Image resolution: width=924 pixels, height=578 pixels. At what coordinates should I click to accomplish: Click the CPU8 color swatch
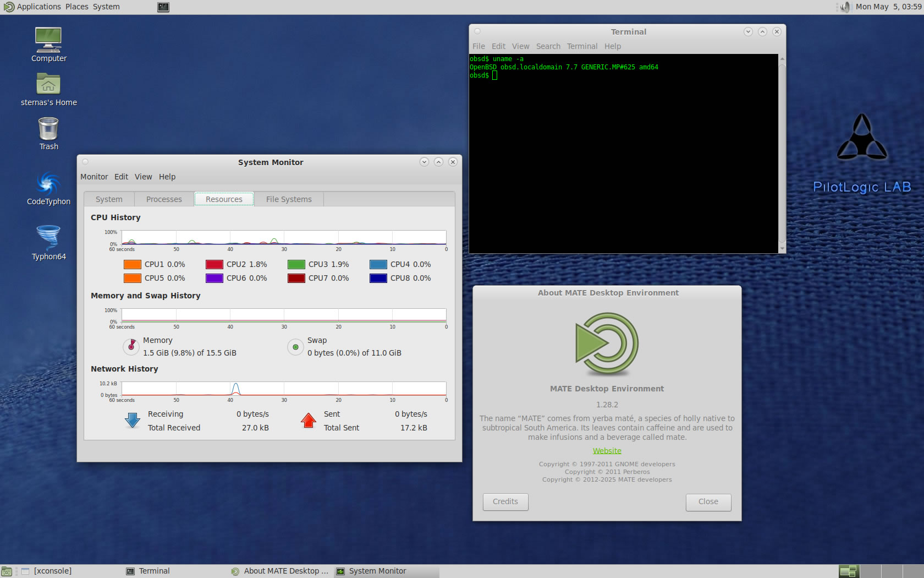(378, 278)
